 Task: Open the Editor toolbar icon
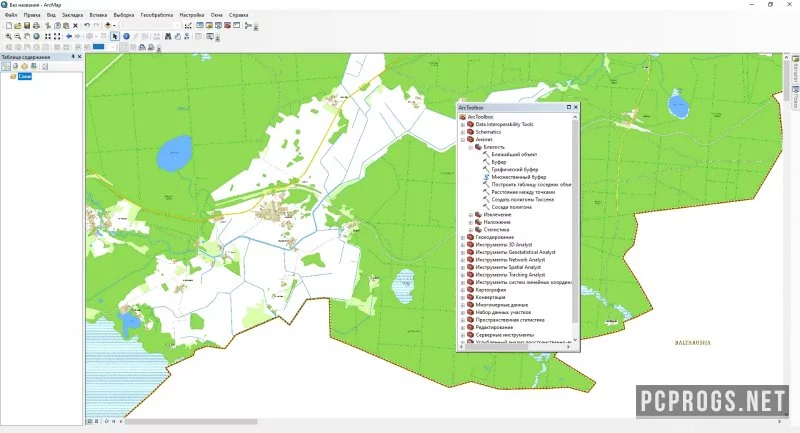point(188,26)
